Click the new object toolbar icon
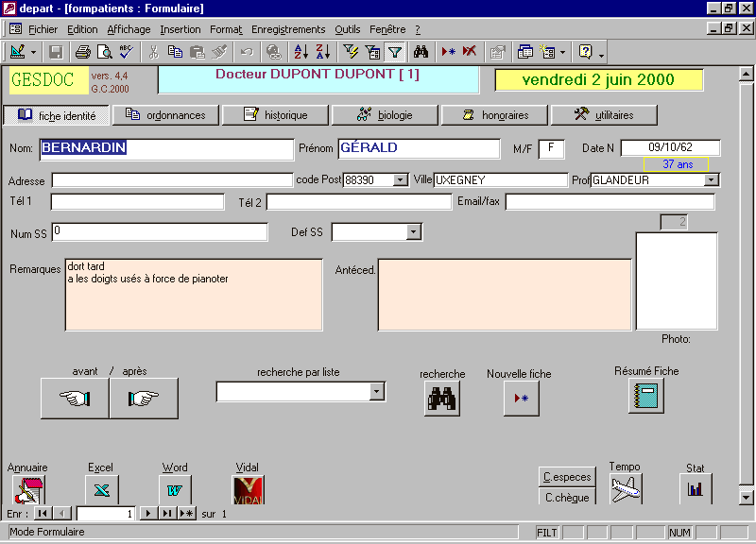The height and width of the screenshot is (544, 756). 548,52
